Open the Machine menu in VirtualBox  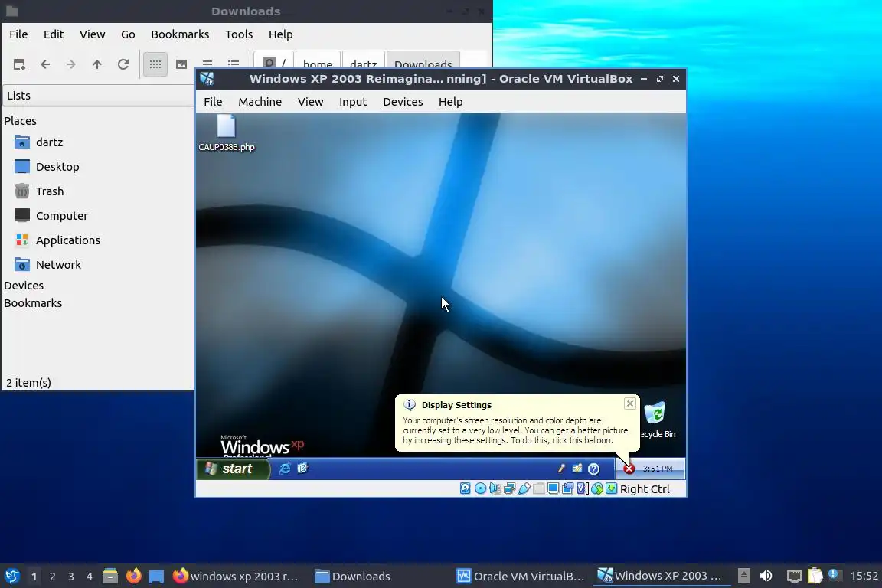[x=260, y=102]
